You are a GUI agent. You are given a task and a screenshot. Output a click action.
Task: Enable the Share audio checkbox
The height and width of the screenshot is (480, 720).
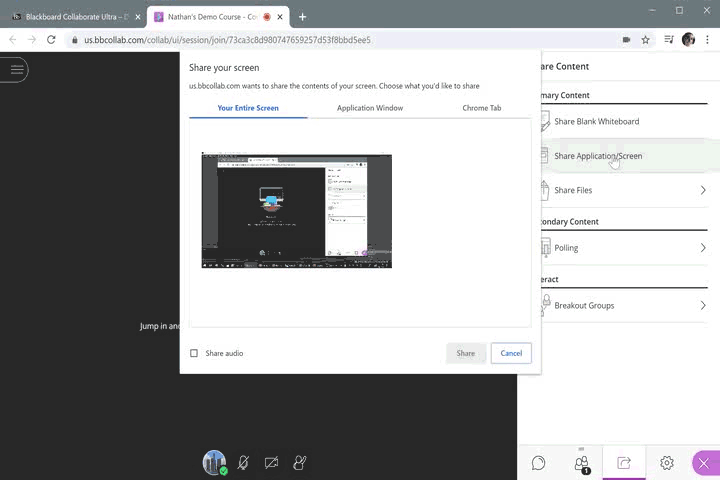(194, 353)
